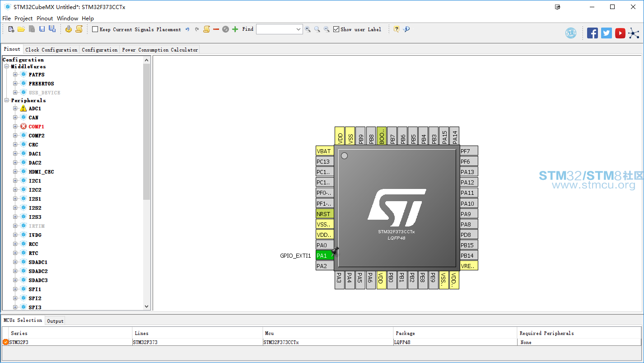Click the GPIO_EXTI1 label beside PA1

(x=295, y=256)
